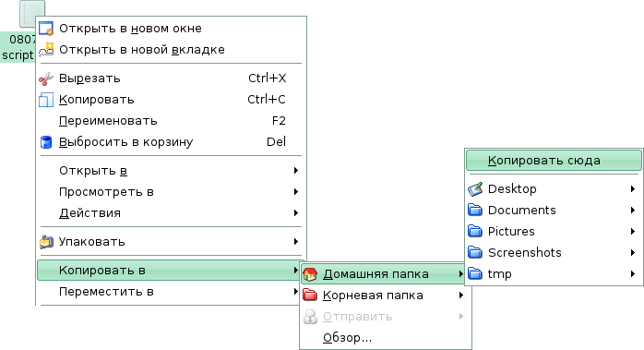Click the Ctrl+C shortcut text
The height and width of the screenshot is (350, 644).
pyautogui.click(x=267, y=100)
